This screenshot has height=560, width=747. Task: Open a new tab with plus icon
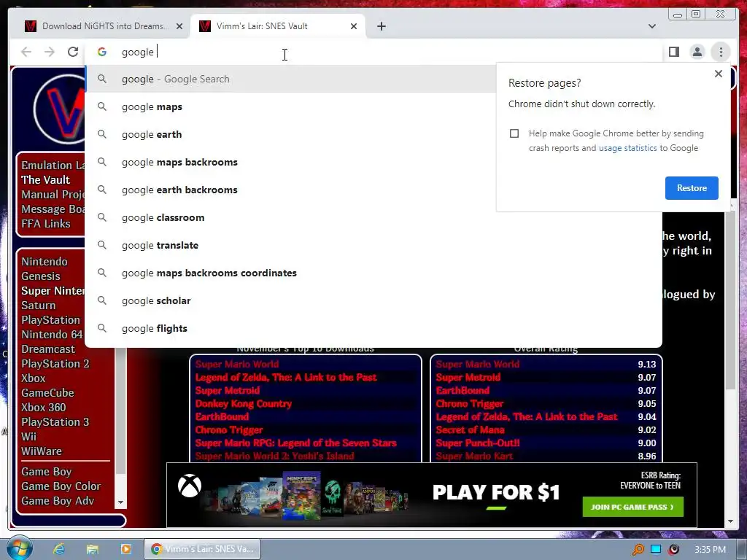tap(381, 26)
